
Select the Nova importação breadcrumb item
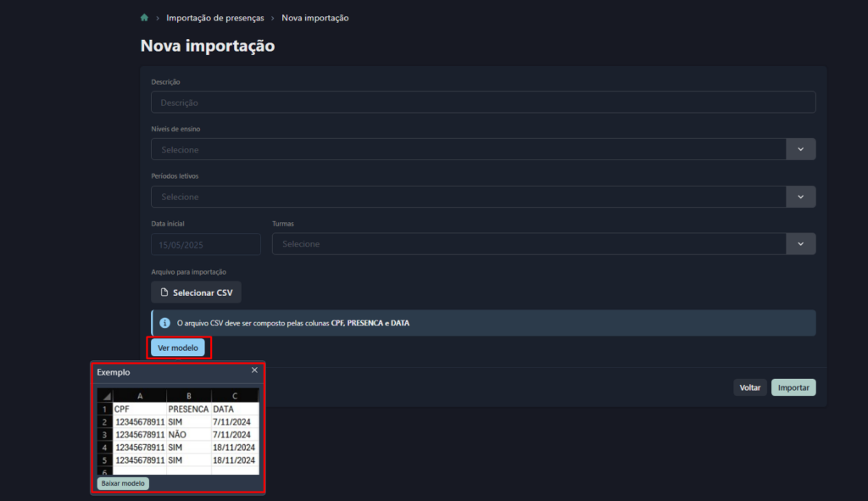314,18
